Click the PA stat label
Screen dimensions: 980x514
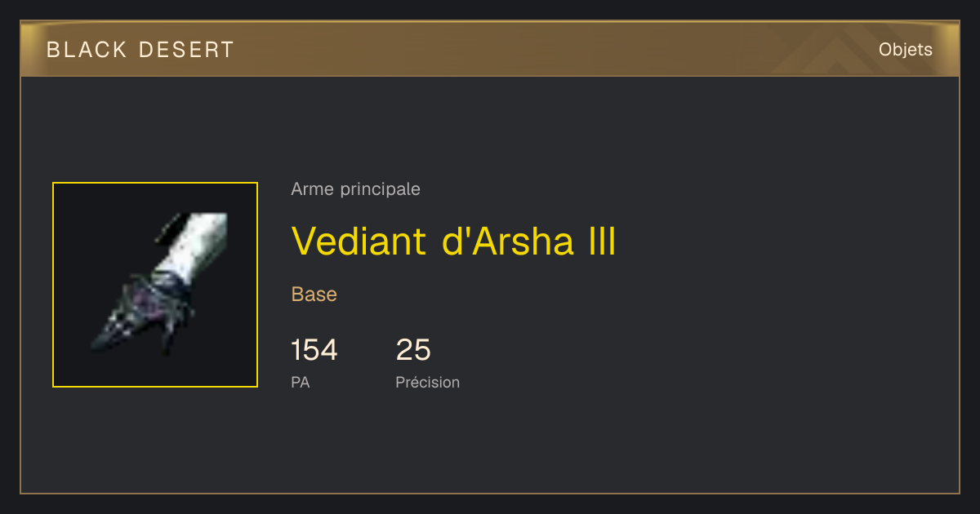(300, 382)
